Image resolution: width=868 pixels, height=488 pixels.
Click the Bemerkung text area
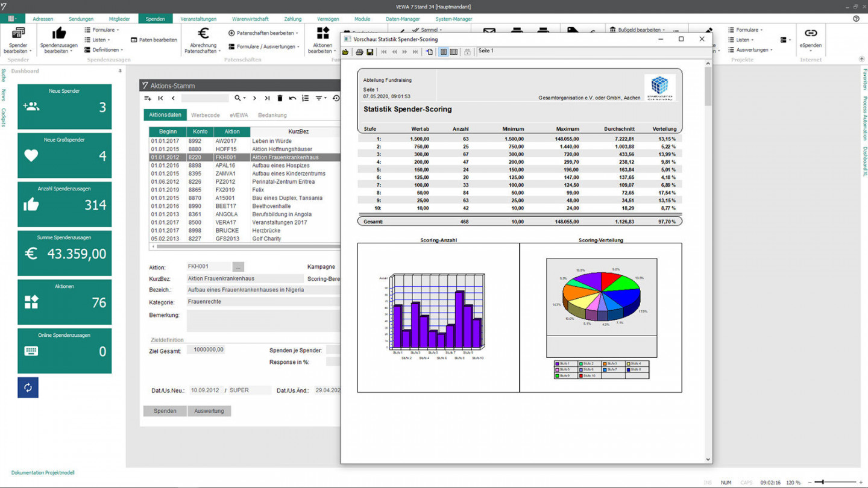[x=263, y=321]
